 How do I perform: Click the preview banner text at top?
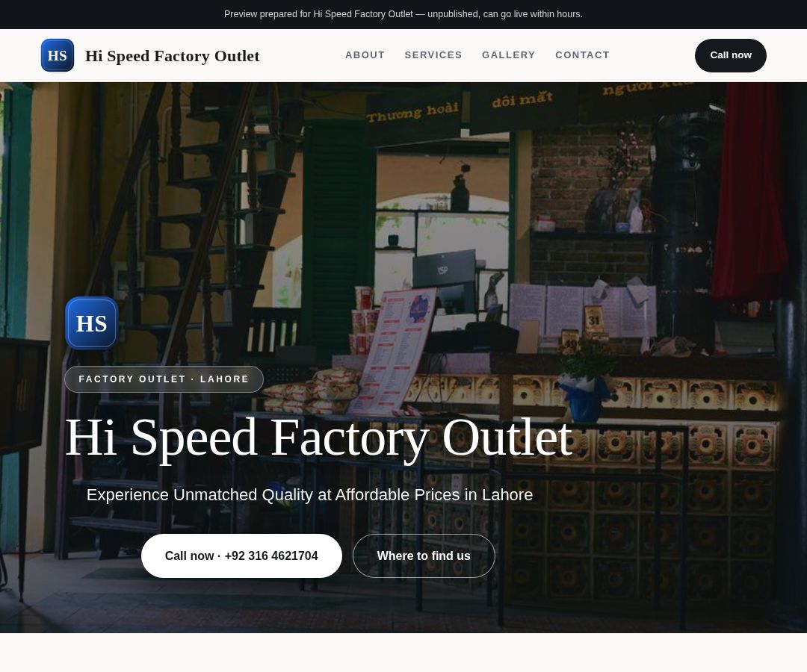point(403,14)
